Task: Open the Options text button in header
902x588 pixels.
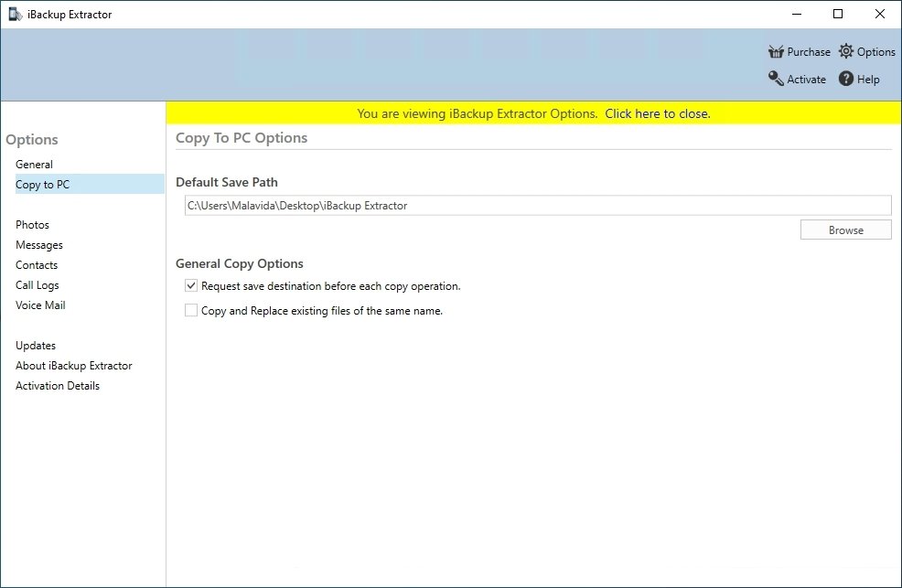Action: click(x=876, y=52)
